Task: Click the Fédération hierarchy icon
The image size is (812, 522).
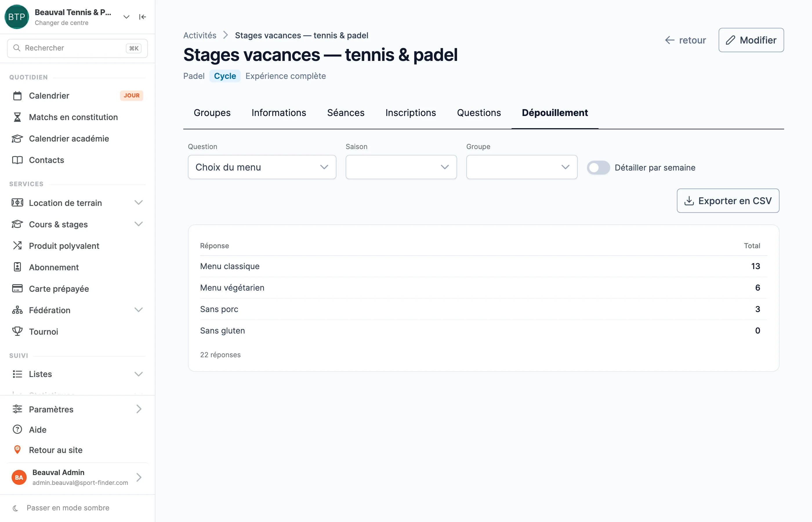Action: [17, 310]
